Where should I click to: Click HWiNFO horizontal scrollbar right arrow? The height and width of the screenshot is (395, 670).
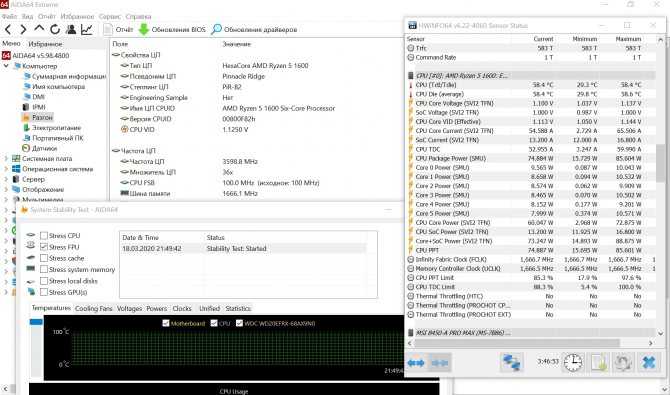[x=651, y=343]
